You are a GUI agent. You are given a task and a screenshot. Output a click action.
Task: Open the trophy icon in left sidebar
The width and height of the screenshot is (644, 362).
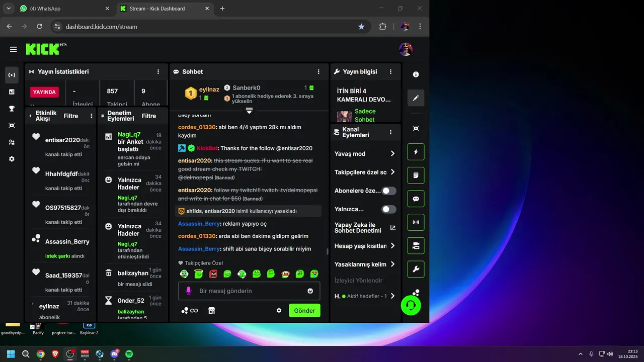tap(12, 109)
